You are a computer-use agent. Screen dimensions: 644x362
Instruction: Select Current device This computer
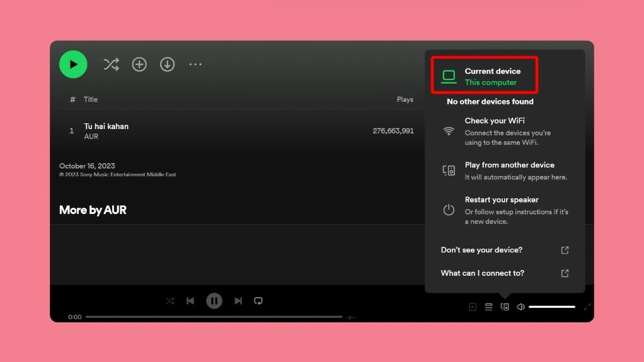point(485,76)
